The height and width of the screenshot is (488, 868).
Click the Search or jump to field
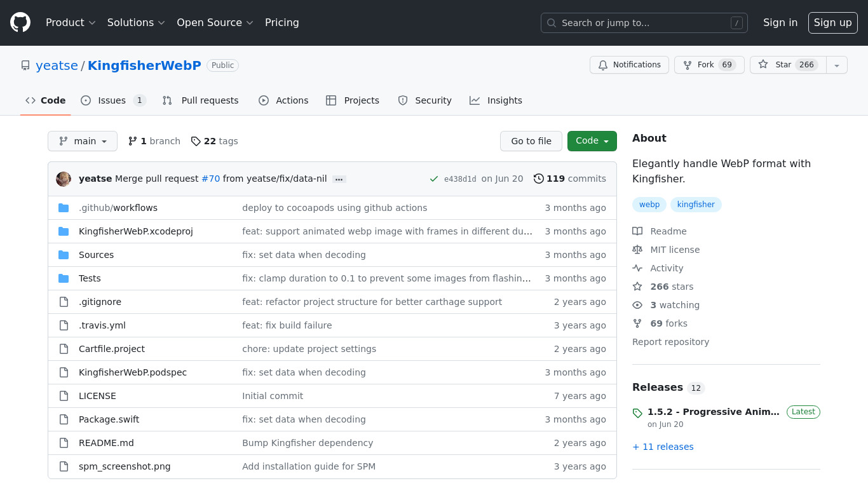tap(644, 23)
